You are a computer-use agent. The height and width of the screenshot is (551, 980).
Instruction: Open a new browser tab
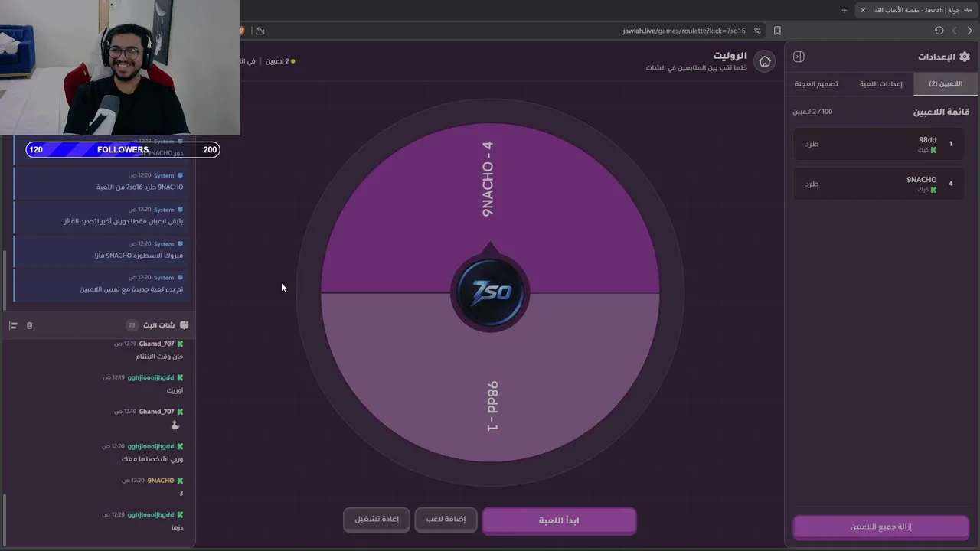[x=844, y=10]
